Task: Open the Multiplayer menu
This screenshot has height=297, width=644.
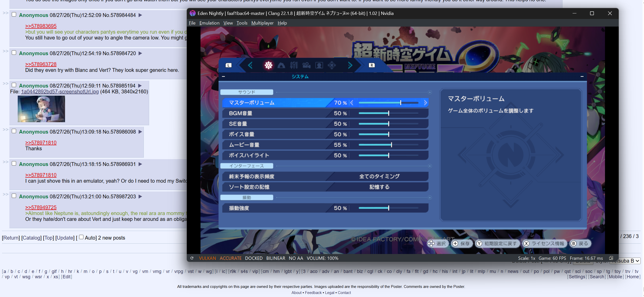Action: coord(263,23)
